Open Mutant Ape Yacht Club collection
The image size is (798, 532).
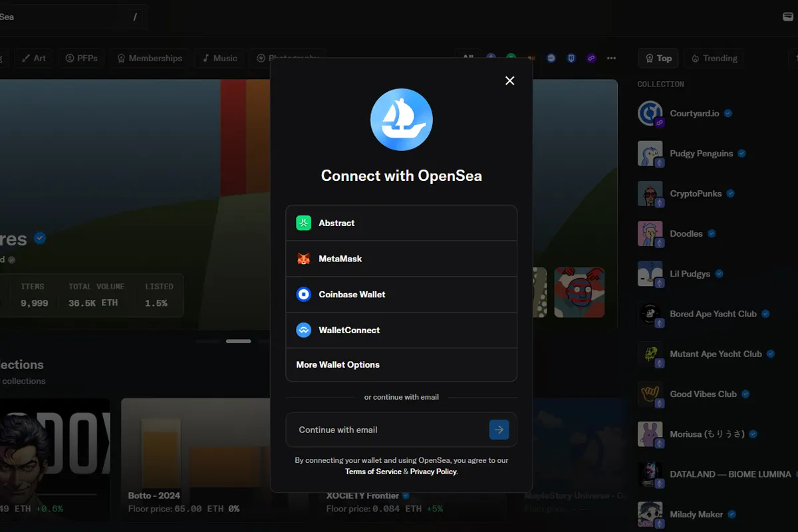pyautogui.click(x=716, y=354)
